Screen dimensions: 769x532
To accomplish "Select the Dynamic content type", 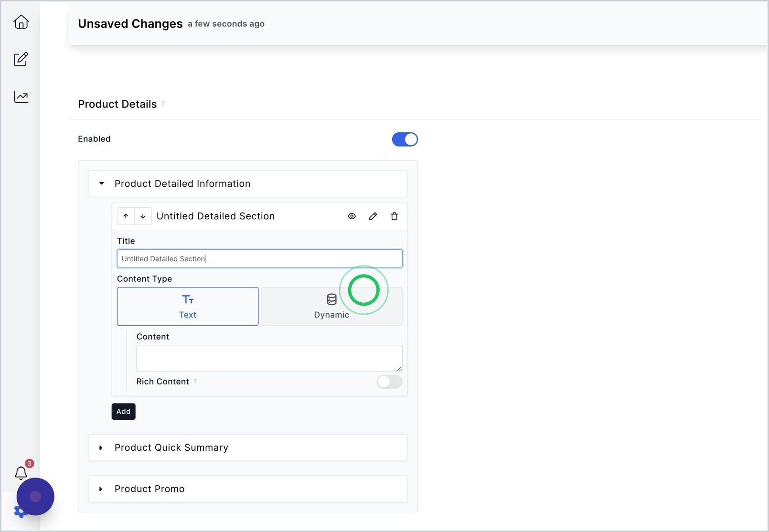I will tap(331, 307).
